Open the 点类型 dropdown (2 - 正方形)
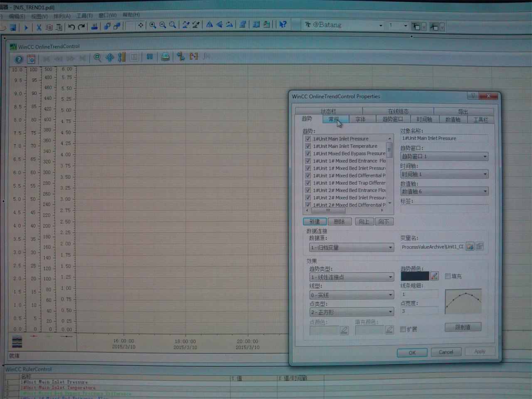532x399 pixels. click(352, 312)
